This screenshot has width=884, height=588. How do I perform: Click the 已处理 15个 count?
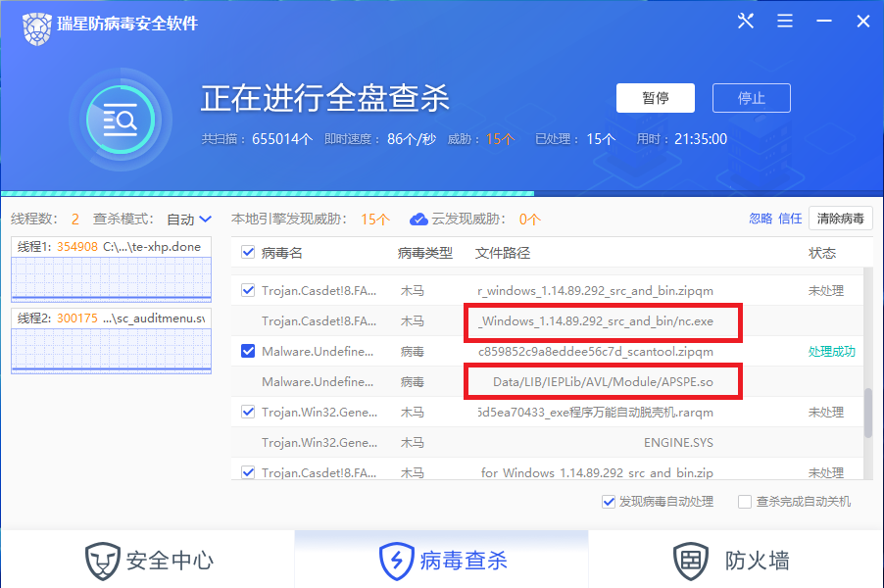tap(601, 139)
